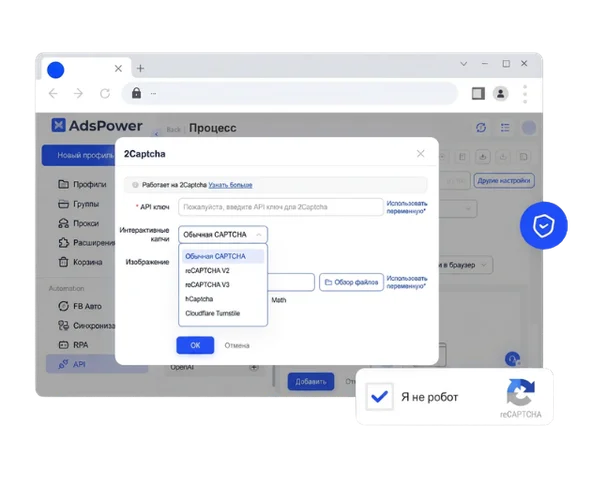This screenshot has height=488, width=606.
Task: Open a new browser tab with plus
Action: coord(140,68)
